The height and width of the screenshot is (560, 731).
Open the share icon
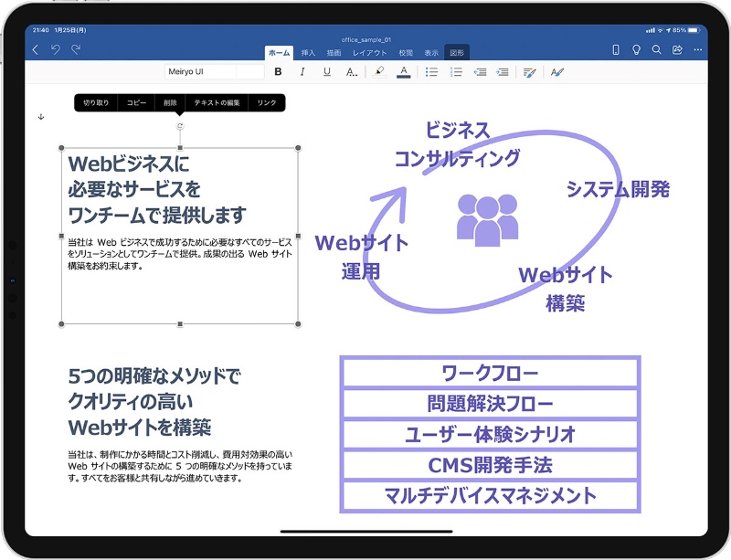677,49
